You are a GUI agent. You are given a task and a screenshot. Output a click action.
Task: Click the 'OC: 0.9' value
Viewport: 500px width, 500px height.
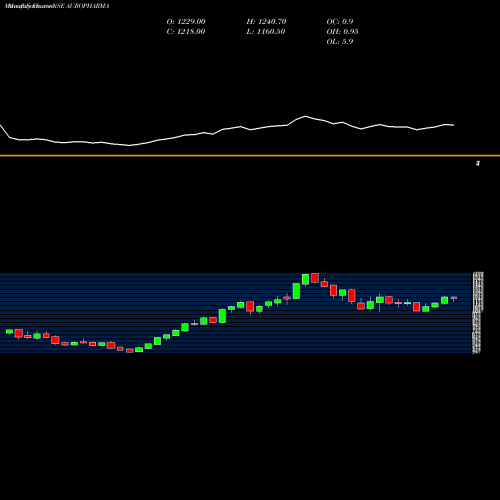tap(340, 22)
